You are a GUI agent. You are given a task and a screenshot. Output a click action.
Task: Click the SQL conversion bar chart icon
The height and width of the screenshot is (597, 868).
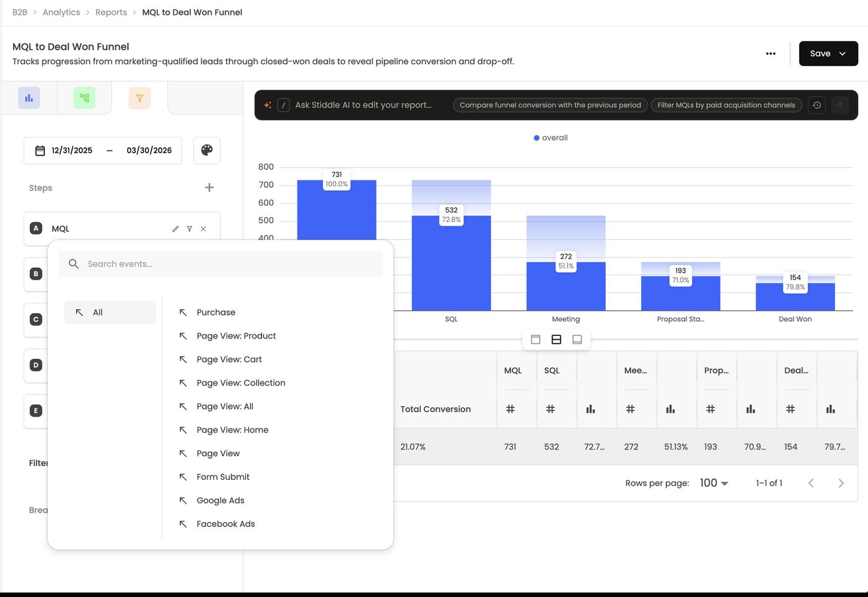coord(590,409)
